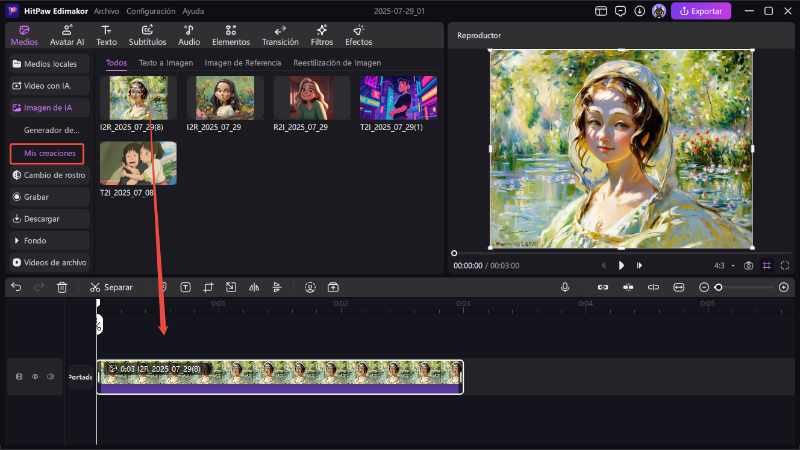Open the Elementos panel
Image resolution: width=800 pixels, height=450 pixels.
pyautogui.click(x=231, y=36)
